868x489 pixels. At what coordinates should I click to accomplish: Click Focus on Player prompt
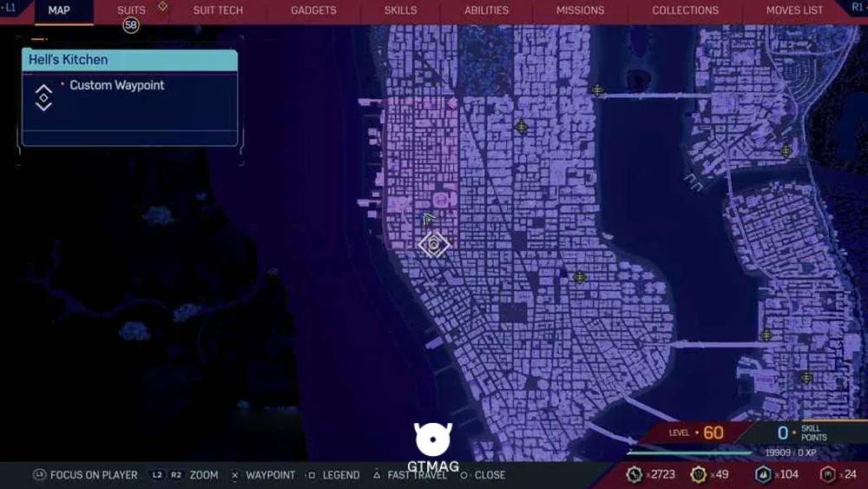click(85, 475)
